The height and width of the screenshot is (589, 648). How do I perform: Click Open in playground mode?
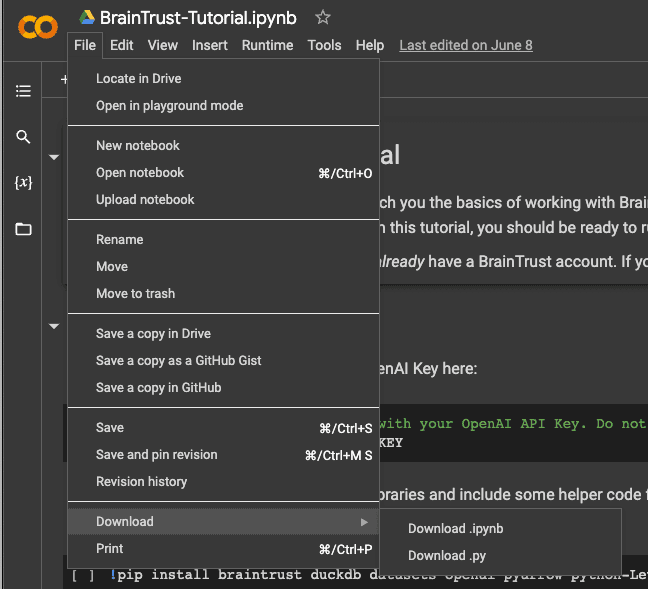tap(169, 105)
